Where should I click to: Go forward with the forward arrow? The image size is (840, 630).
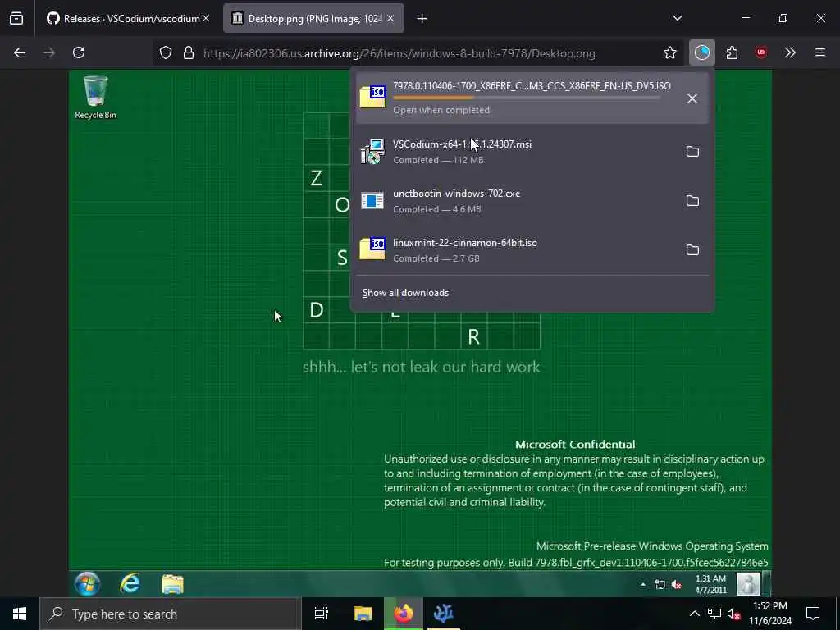[49, 52]
